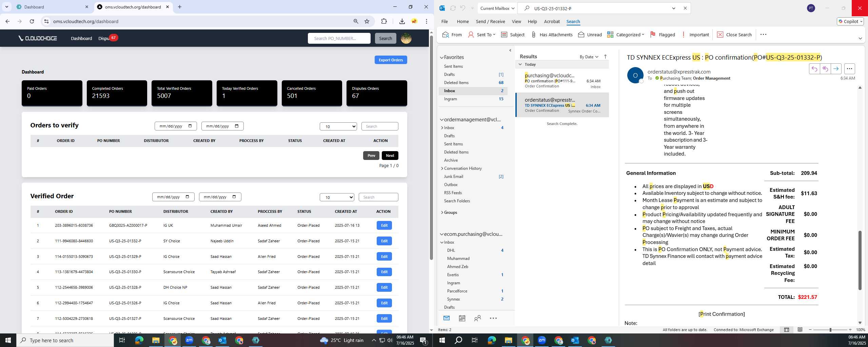Screen dimensions: 868x347
Task: Click Print Confirmation link in email
Action: 722,314
